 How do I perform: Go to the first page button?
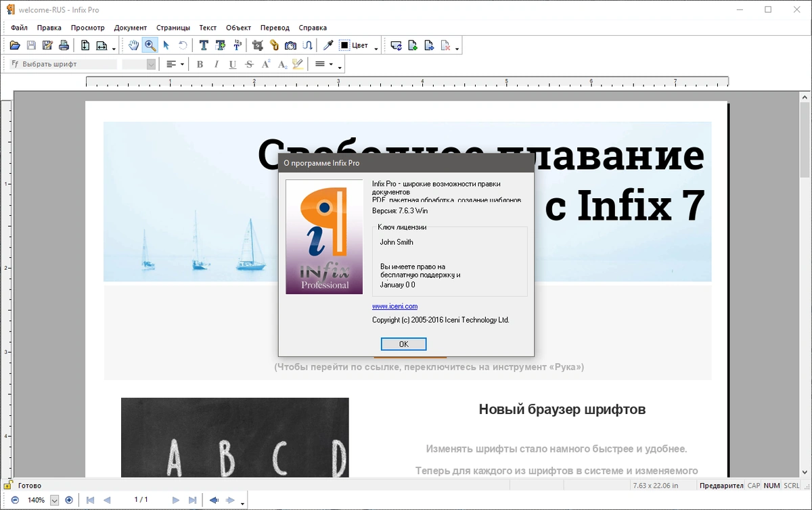(x=90, y=500)
